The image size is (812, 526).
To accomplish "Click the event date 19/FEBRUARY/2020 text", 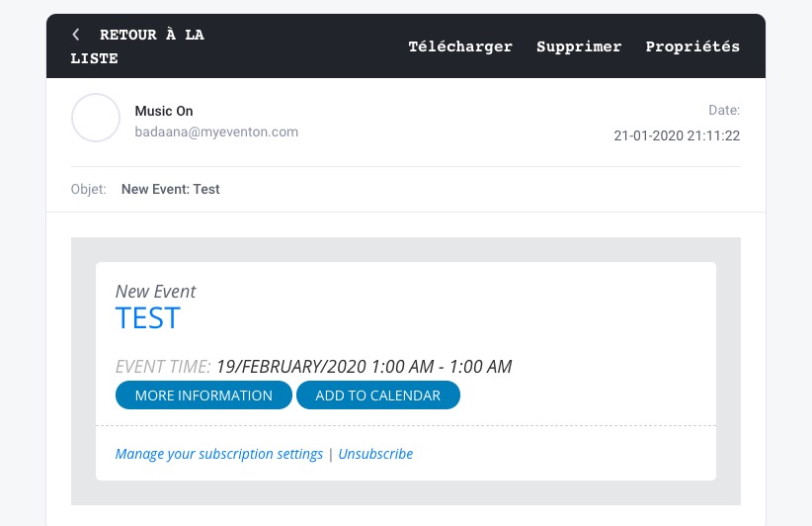I will [291, 367].
